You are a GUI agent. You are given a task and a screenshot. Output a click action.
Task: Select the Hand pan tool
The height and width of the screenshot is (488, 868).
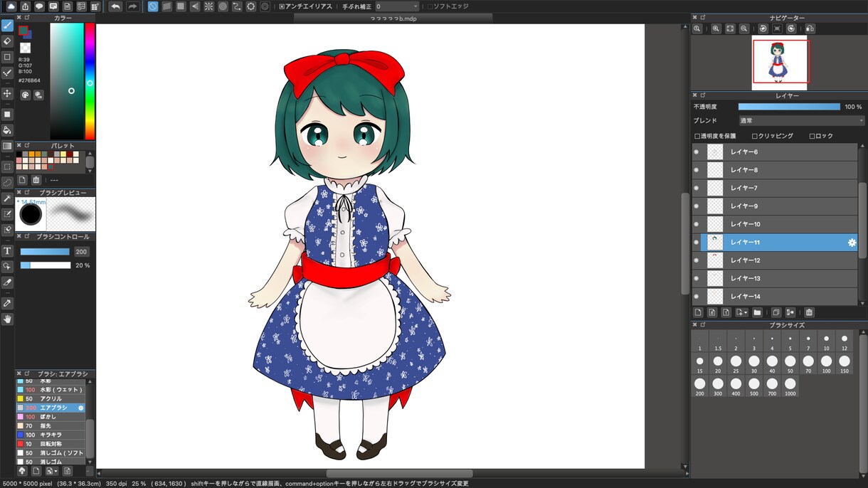click(7, 319)
